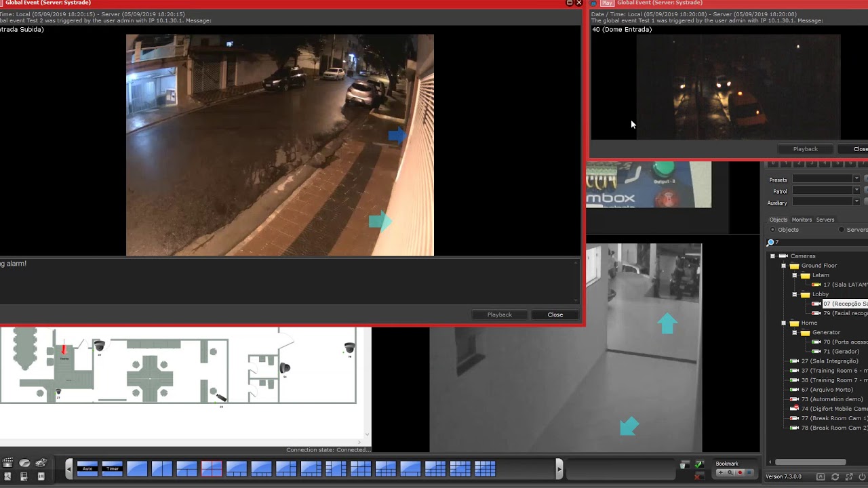Viewport: 868px width, 488px height.
Task: Click Close in left Global Event window
Action: [x=555, y=314]
